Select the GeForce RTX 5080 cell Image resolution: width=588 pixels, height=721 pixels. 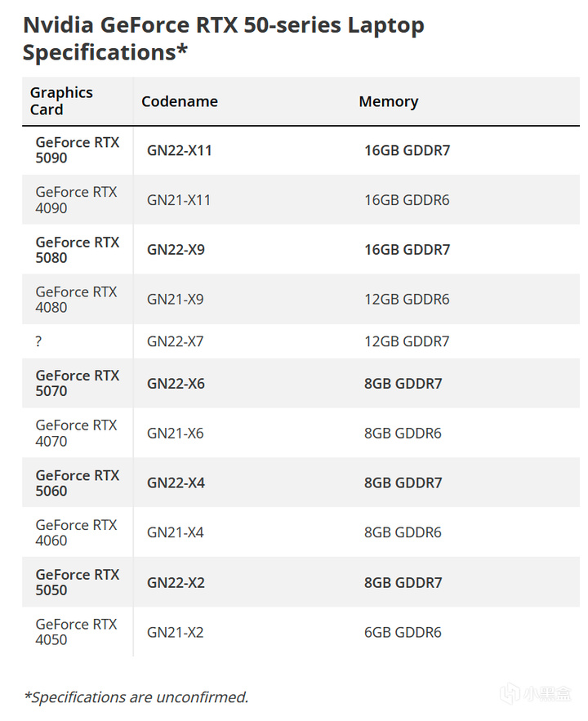78,250
